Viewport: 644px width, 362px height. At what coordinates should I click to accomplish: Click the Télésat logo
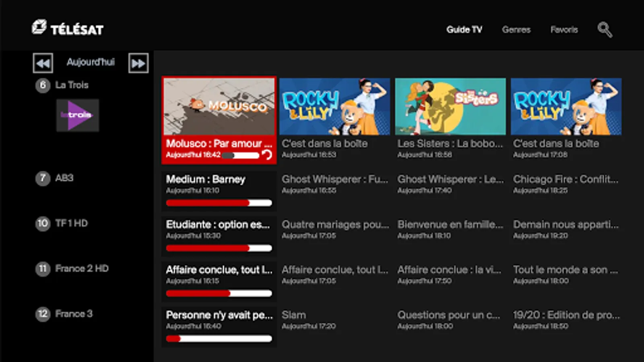click(68, 28)
